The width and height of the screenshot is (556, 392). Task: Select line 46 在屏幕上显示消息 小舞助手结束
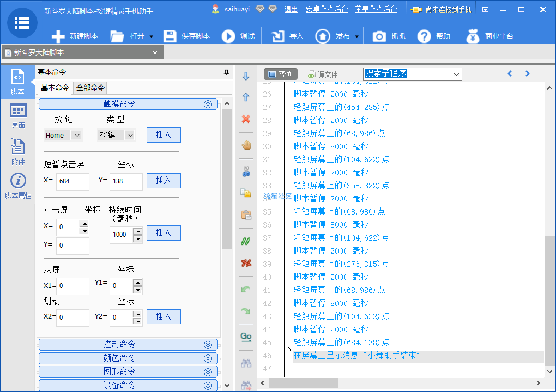pyautogui.click(x=419, y=356)
